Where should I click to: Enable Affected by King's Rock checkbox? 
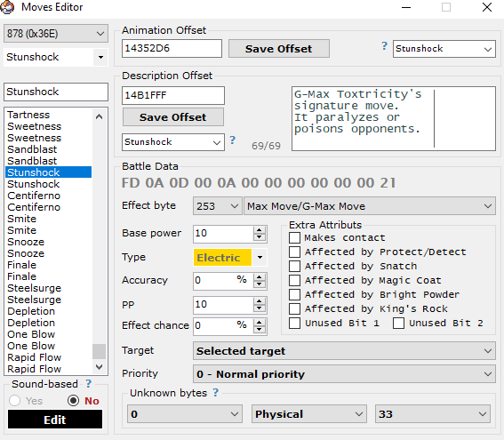[294, 308]
